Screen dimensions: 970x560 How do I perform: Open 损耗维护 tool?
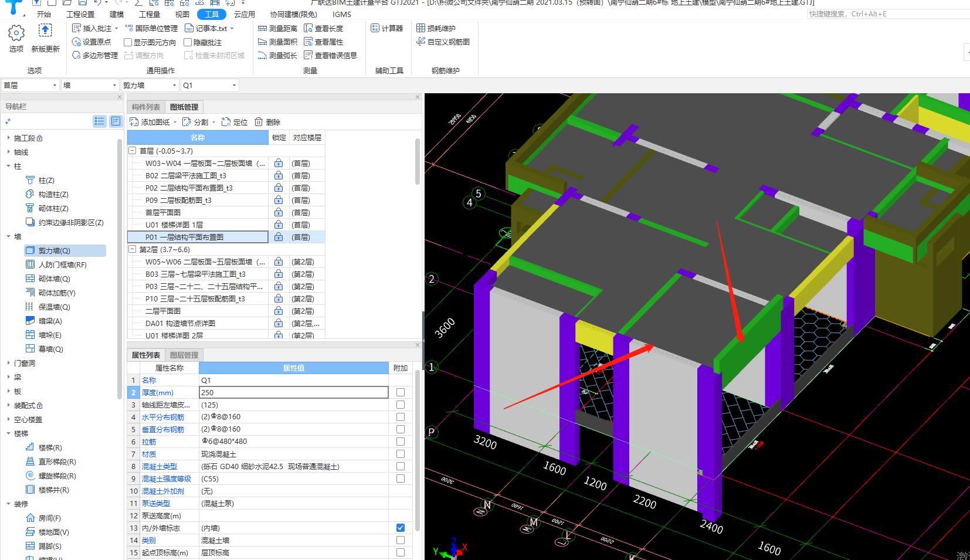(x=436, y=28)
